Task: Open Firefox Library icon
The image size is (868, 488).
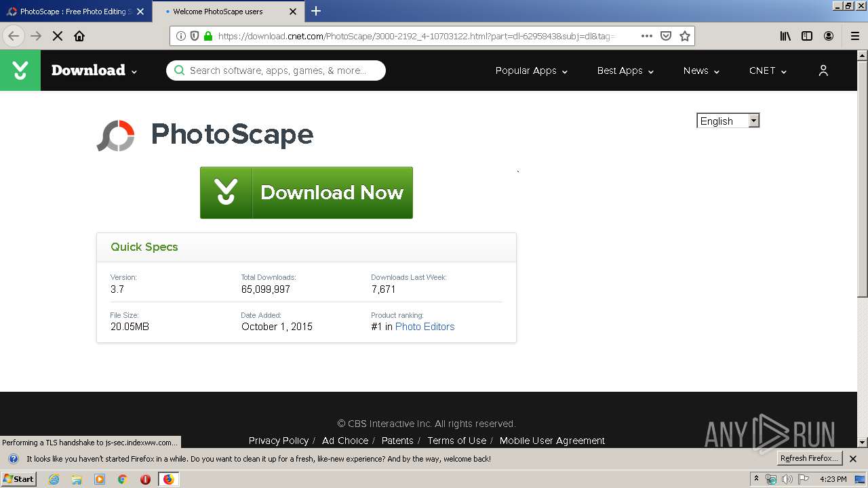Action: (785, 36)
